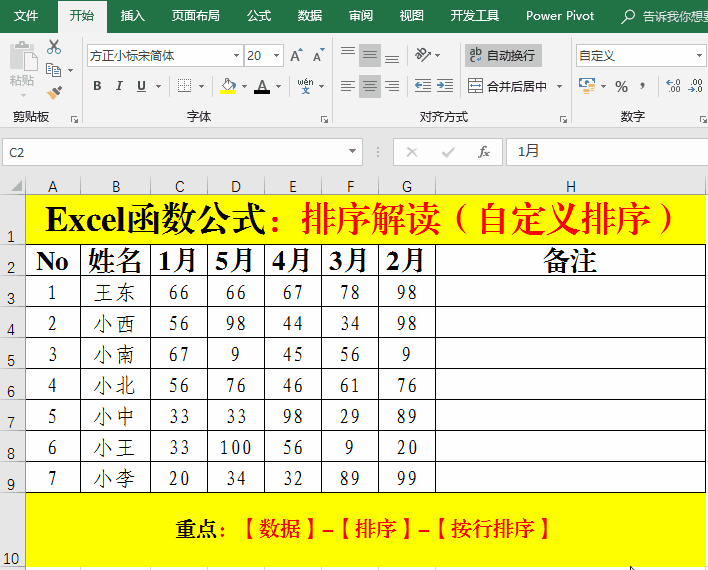
Task: Click the 合并后居中 button
Action: point(508,87)
